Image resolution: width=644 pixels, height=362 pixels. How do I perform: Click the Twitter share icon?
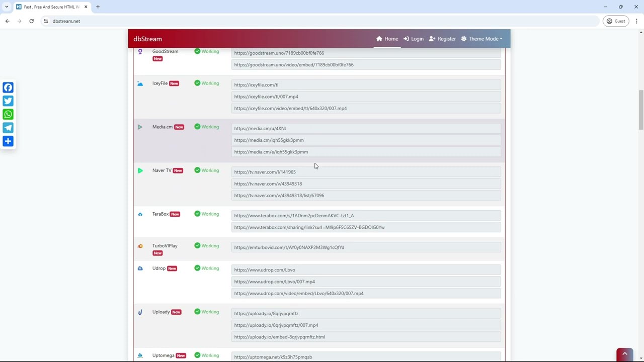pos(8,101)
